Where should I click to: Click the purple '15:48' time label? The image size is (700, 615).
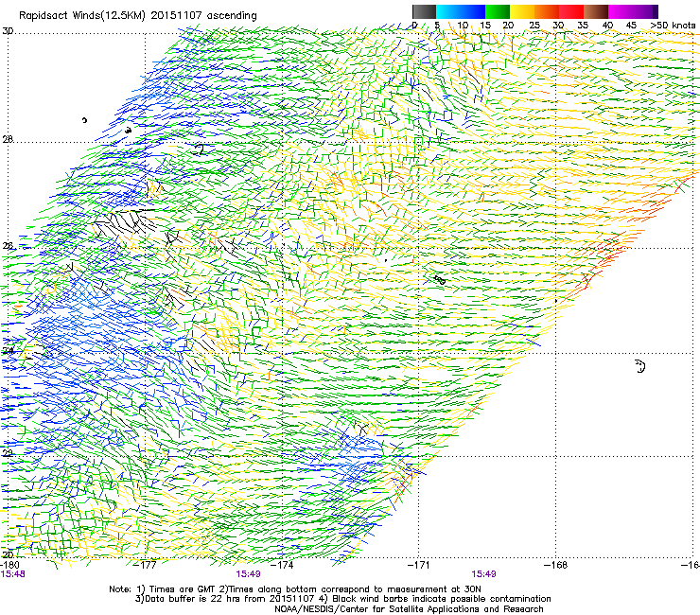[13, 574]
